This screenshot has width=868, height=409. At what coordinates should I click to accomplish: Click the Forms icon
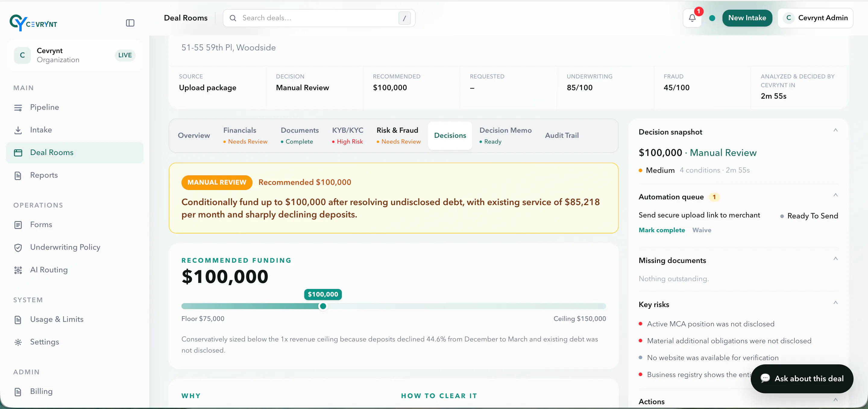[18, 225]
